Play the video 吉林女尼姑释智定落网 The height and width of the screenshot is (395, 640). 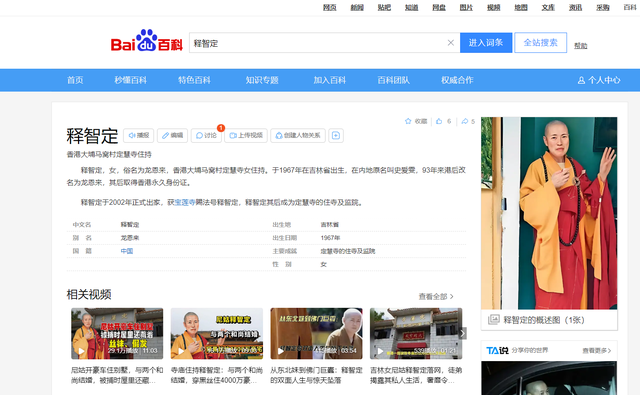[416, 333]
